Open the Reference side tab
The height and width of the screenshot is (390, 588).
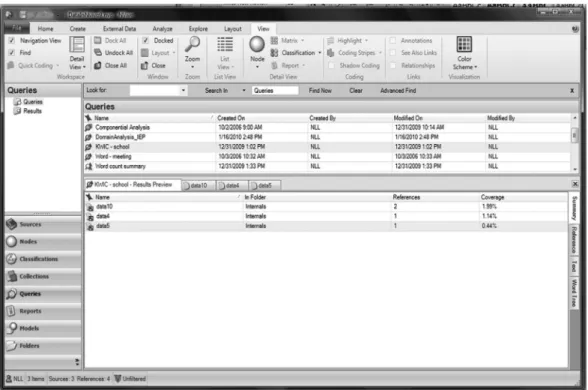pos(574,240)
